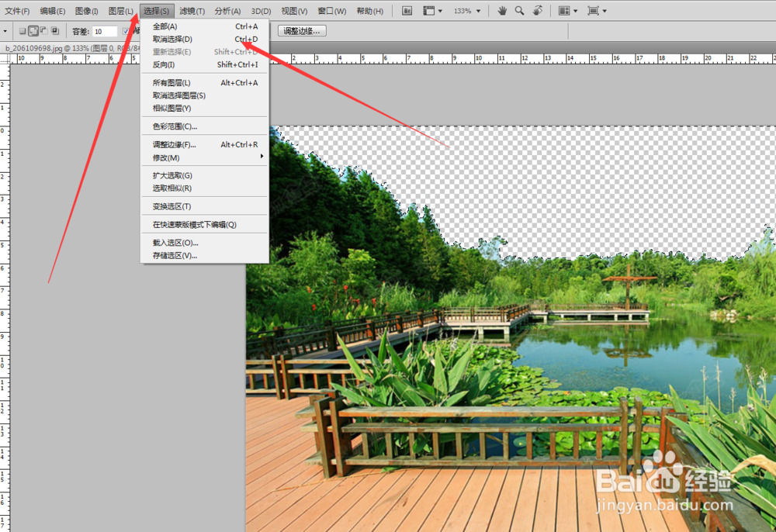Click the Screen Mode icon
The width and height of the screenshot is (776, 532).
tap(594, 12)
